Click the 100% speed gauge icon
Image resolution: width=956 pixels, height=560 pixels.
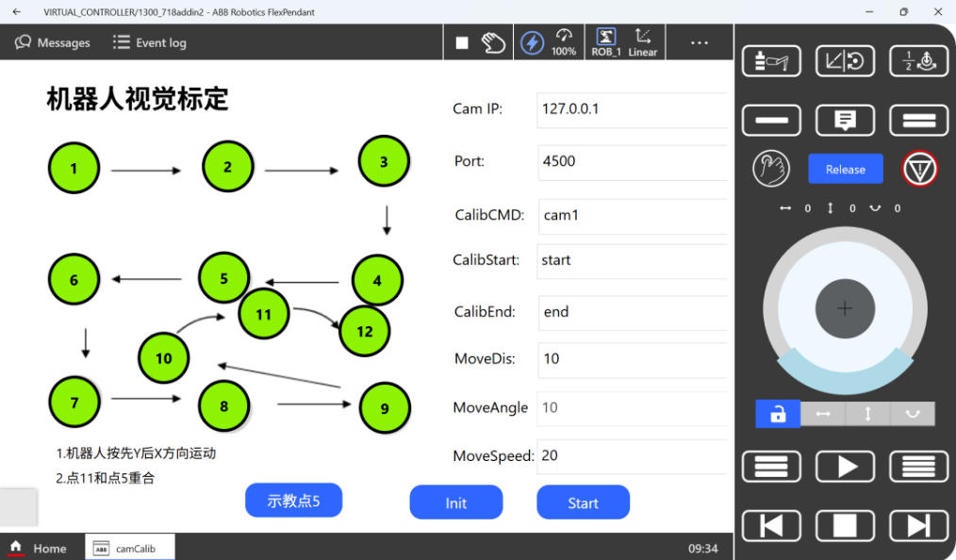[564, 42]
